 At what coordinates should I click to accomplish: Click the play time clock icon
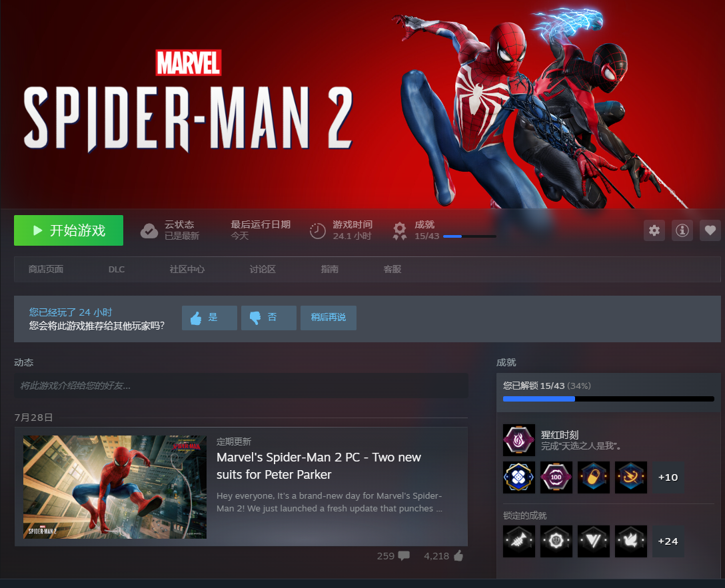coord(318,230)
